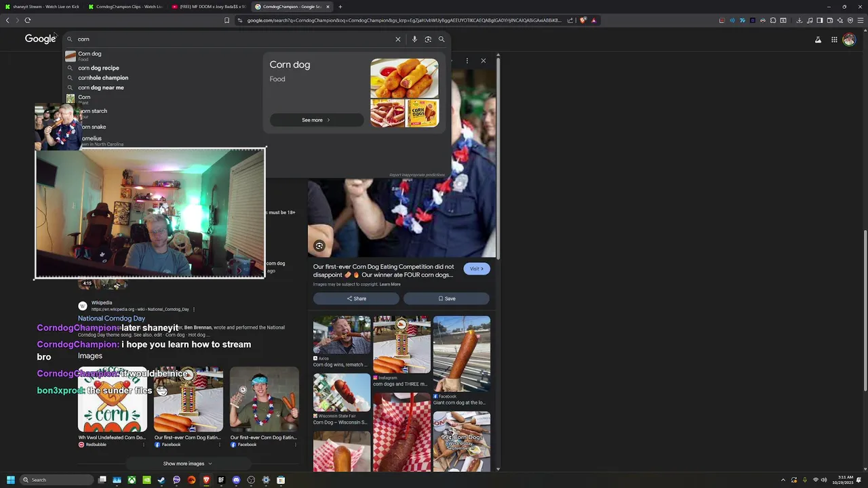Click the address bar URL
Viewport: 868px width, 488px height.
403,20
